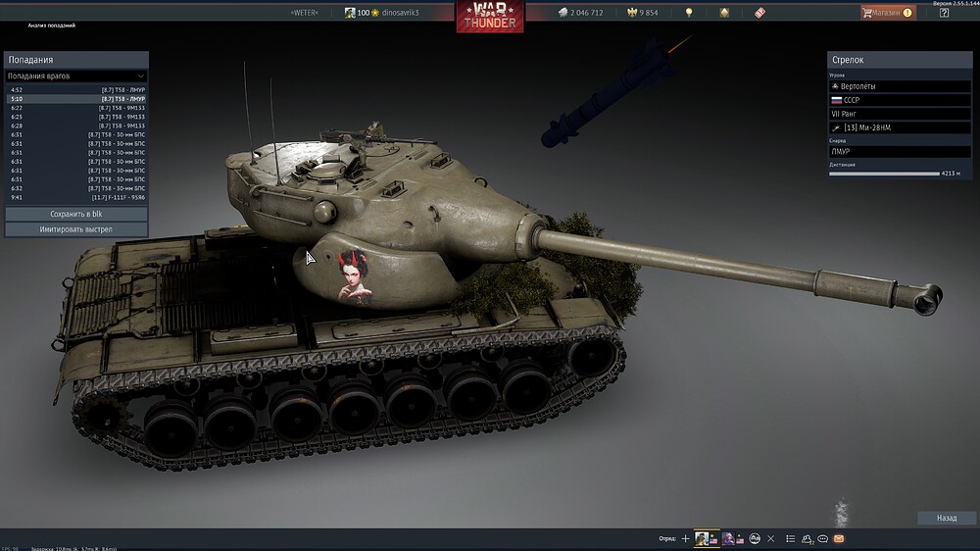Click the helicopter icon beside Вертолёты
This screenshot has width=980, height=551.
(x=835, y=86)
